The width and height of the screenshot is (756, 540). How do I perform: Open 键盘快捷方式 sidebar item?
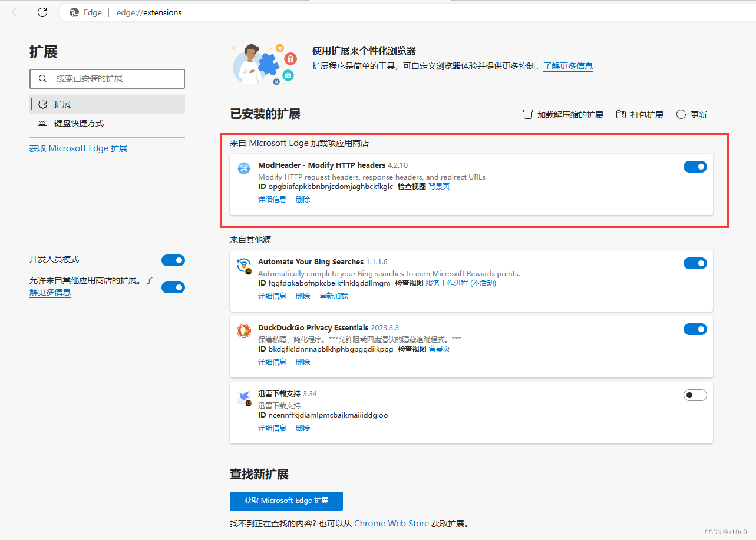click(107, 123)
